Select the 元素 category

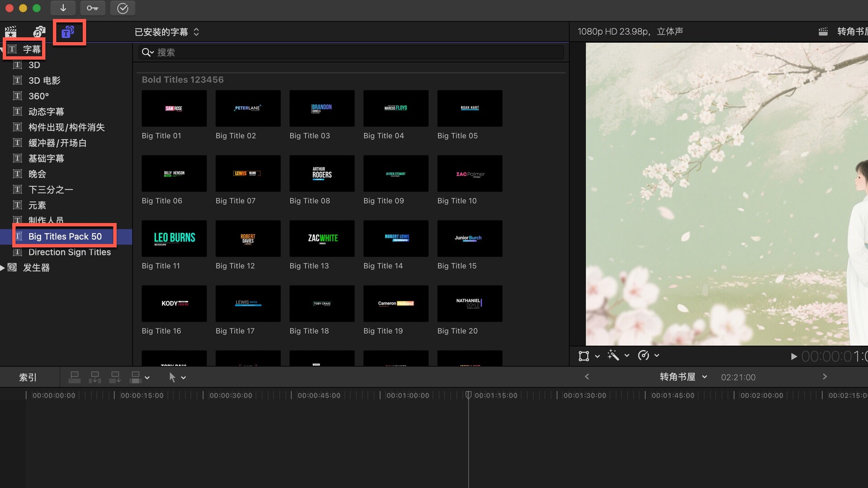[x=66, y=205]
